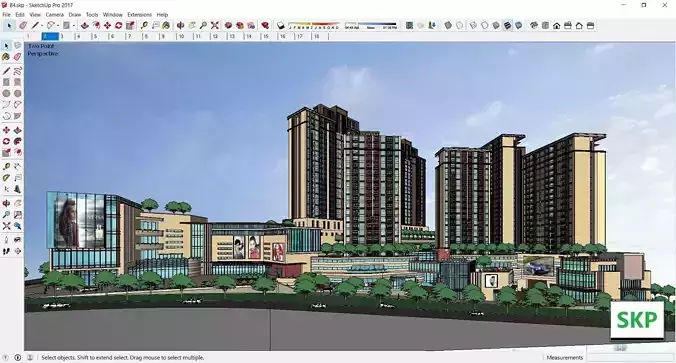Open the Help menu
This screenshot has width=676, height=363.
coord(162,15)
